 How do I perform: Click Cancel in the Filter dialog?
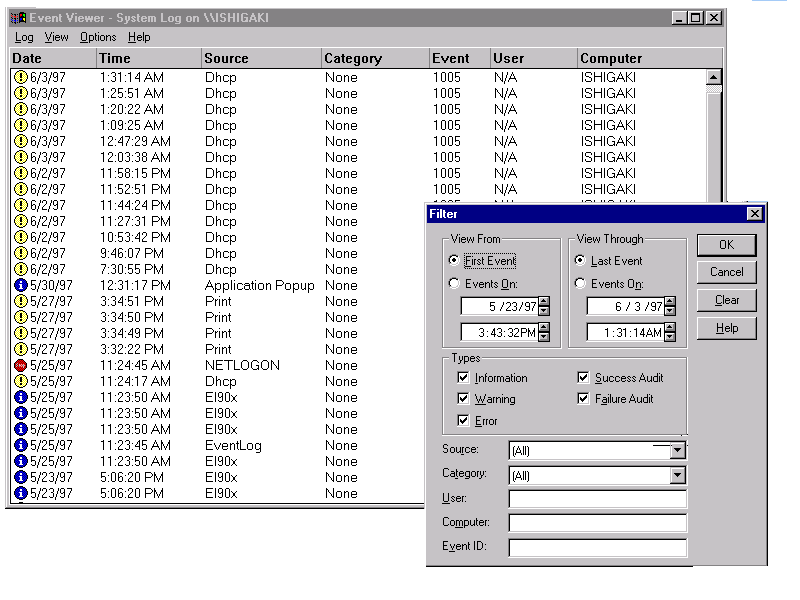[727, 272]
